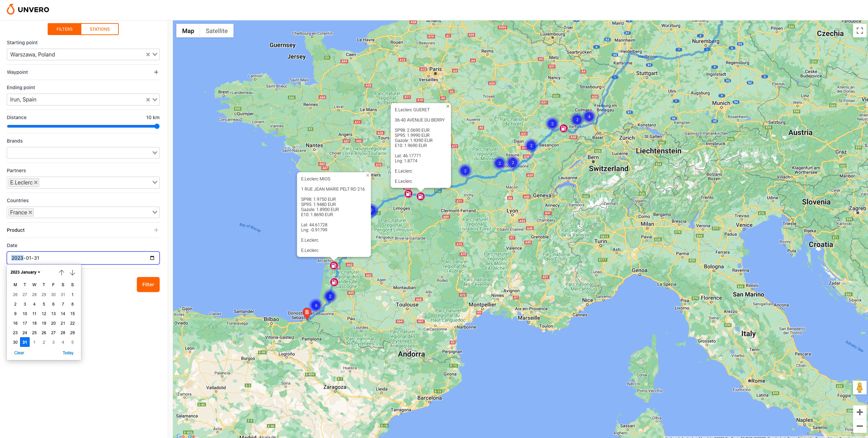Zoom in on the map
868x438 pixels.
(859, 412)
